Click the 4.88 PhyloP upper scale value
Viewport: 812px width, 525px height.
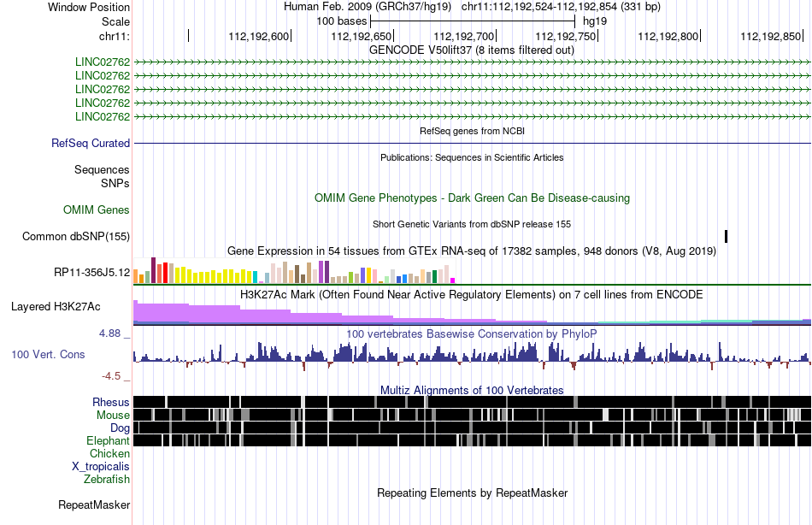click(110, 333)
